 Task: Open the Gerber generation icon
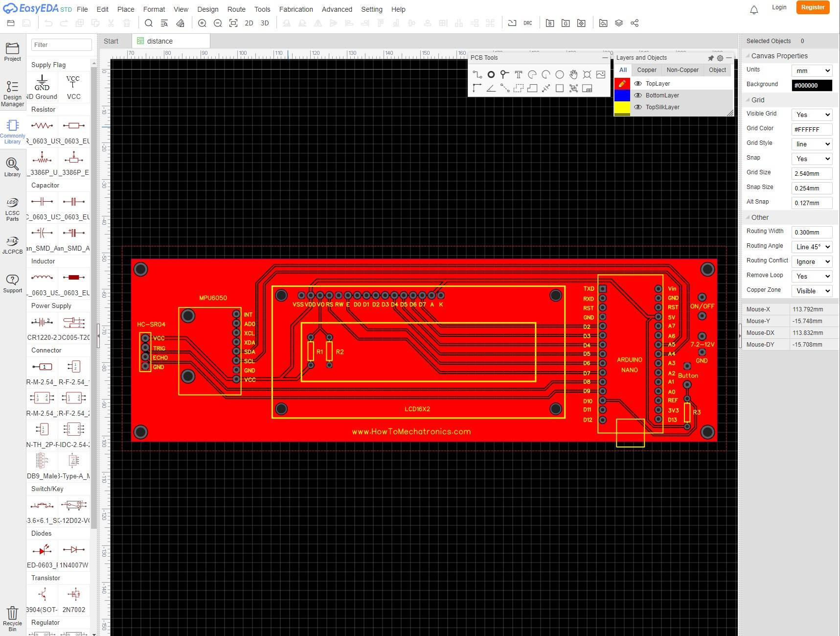tap(566, 23)
